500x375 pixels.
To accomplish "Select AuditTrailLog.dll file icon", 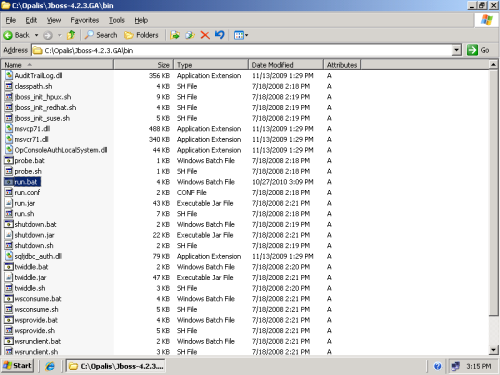I will (x=9, y=75).
